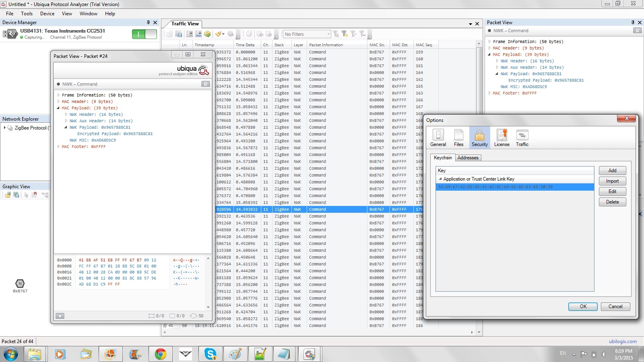Open Google Chrome from the taskbar
Viewport: 644px width, 362px height.
pyautogui.click(x=160, y=354)
